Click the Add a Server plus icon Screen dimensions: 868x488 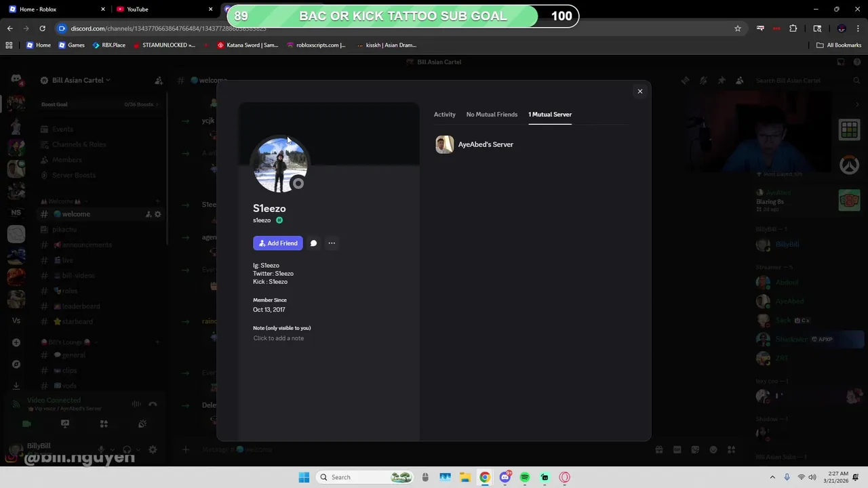[x=16, y=343]
